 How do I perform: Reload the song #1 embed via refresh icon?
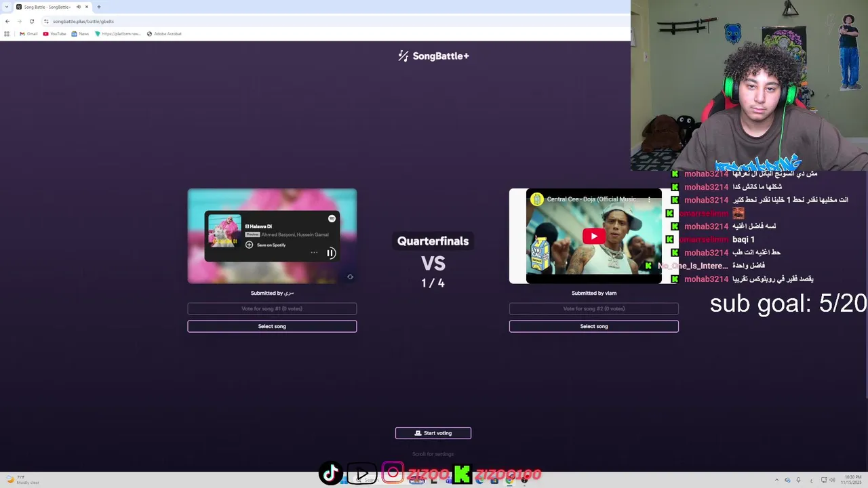(x=350, y=277)
